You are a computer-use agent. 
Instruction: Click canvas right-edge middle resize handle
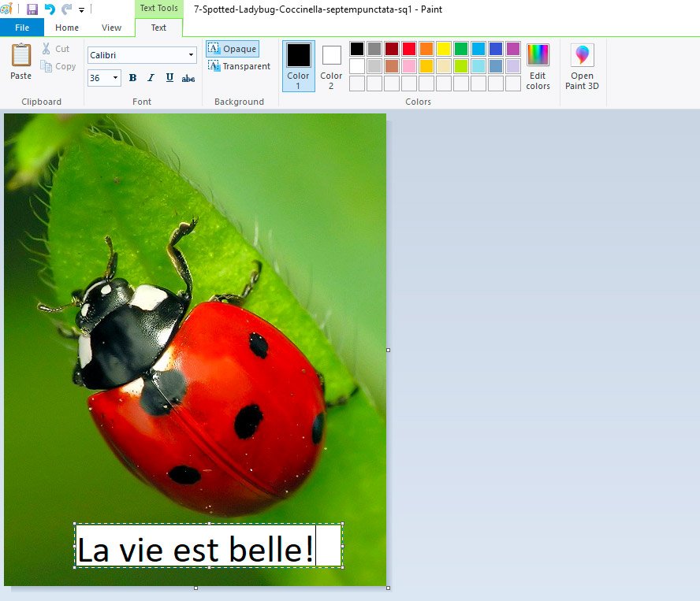click(388, 350)
